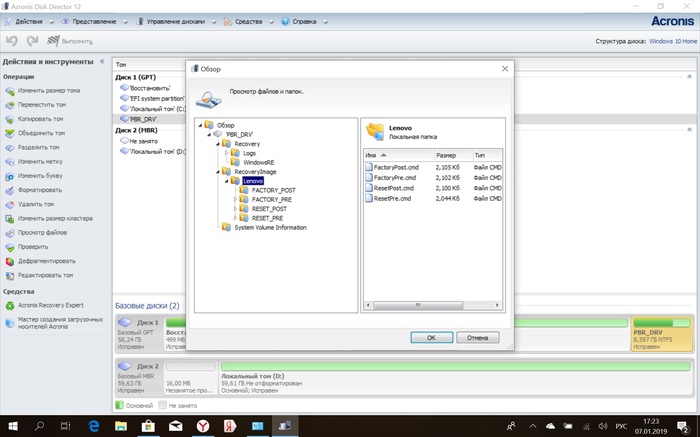This screenshot has height=437, width=700.
Task: Expand the RESET_PRE folder arrow
Action: (235, 218)
